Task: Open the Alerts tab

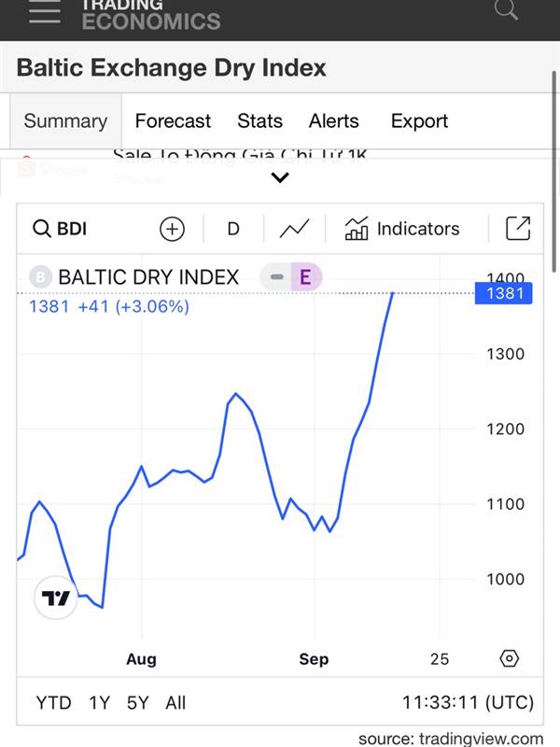Action: (x=334, y=121)
